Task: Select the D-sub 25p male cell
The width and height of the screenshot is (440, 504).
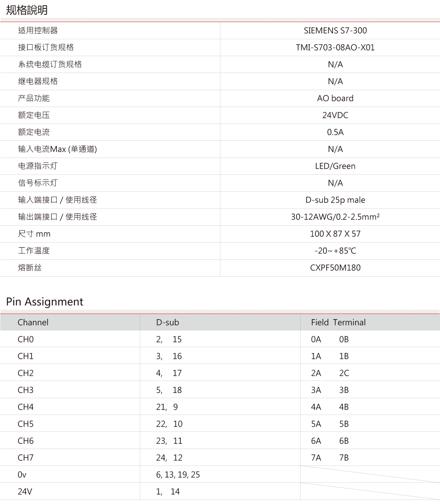Action: pos(335,200)
